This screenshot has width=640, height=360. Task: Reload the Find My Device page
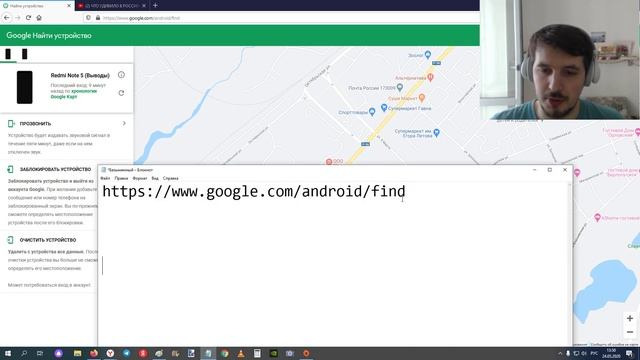[28, 18]
